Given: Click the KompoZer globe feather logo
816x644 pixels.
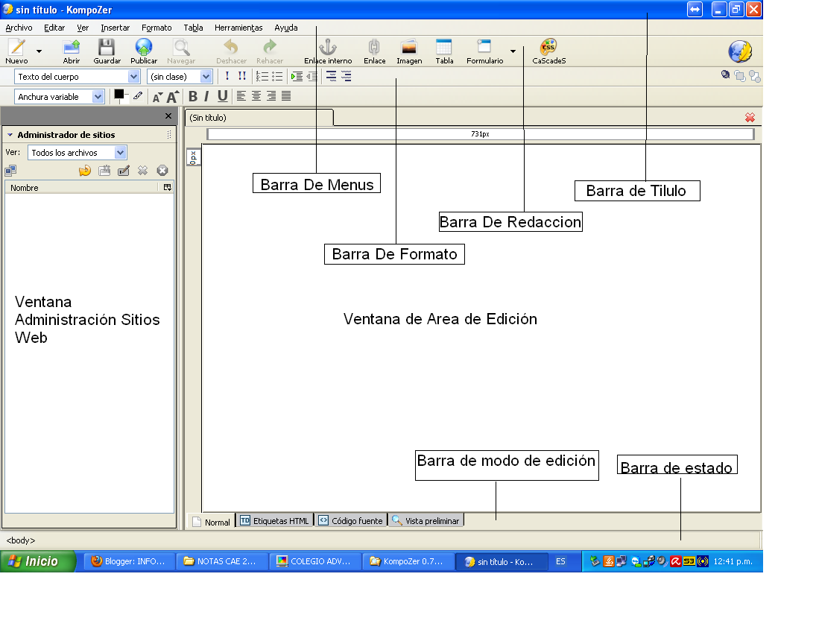Looking at the screenshot, I should (x=740, y=51).
